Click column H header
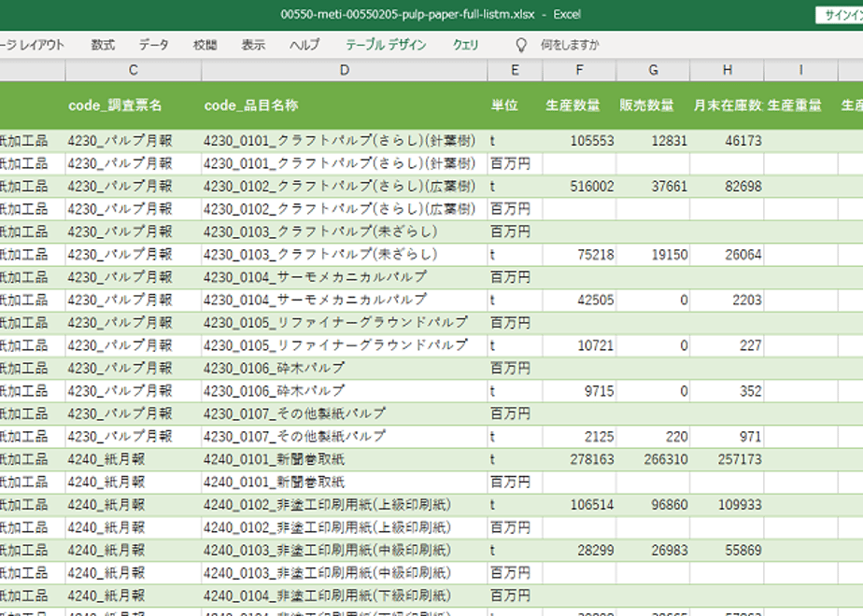Screen dimensions: 863x616 (727, 70)
